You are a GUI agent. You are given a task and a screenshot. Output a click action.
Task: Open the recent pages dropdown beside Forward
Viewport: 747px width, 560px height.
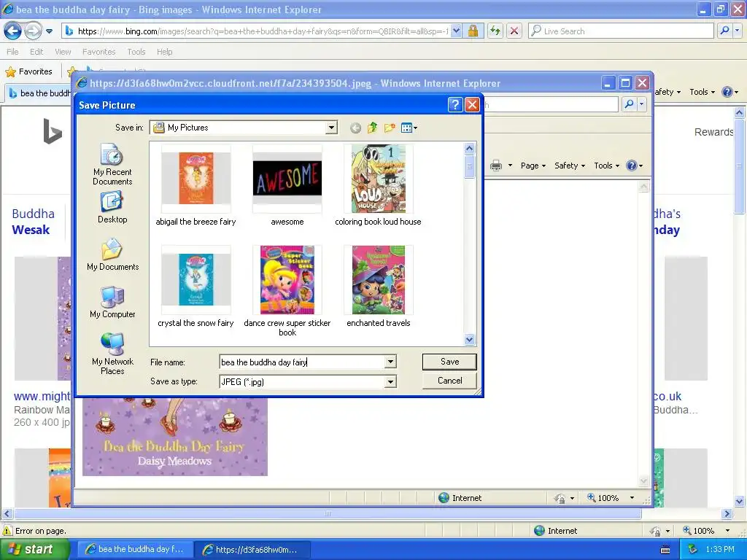click(x=49, y=31)
